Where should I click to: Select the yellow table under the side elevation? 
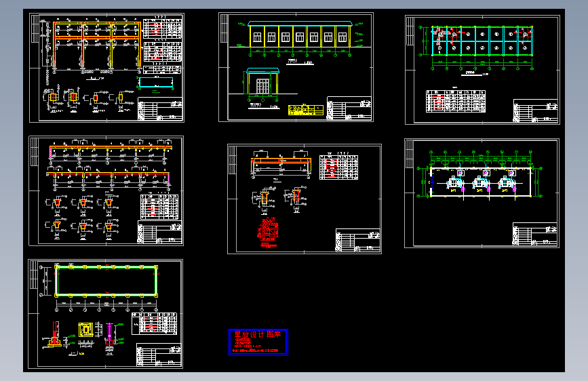(x=306, y=110)
